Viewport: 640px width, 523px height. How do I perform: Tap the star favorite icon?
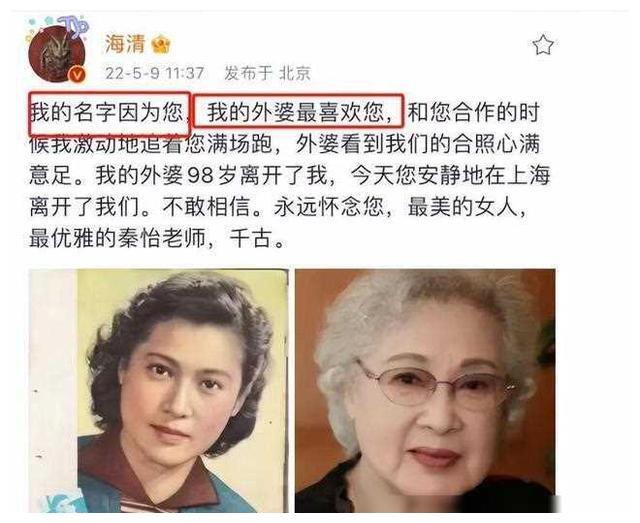tap(543, 45)
